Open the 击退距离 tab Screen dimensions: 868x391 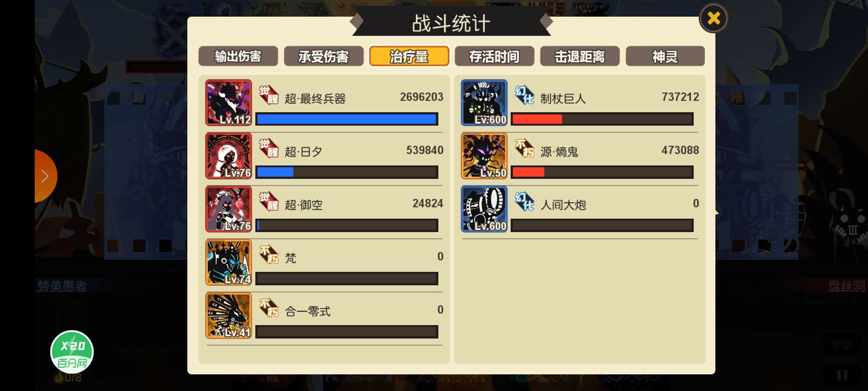[x=580, y=56]
